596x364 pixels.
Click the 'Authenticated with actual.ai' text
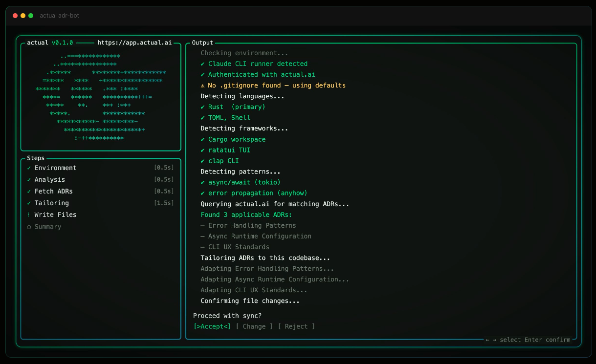(x=262, y=74)
